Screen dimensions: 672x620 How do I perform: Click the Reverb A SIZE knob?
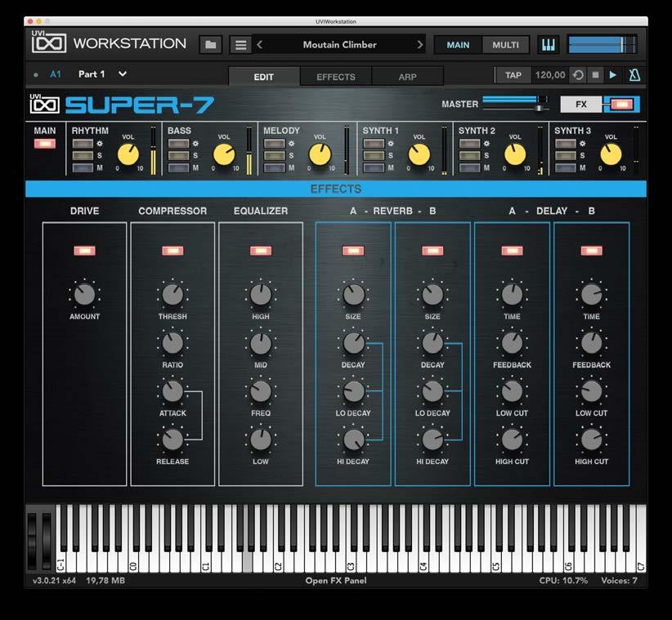click(354, 295)
